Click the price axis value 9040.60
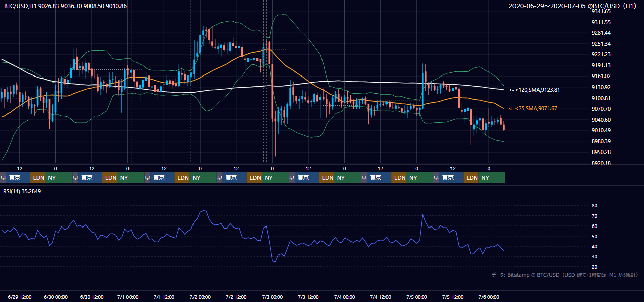The image size is (644, 302). (601, 120)
